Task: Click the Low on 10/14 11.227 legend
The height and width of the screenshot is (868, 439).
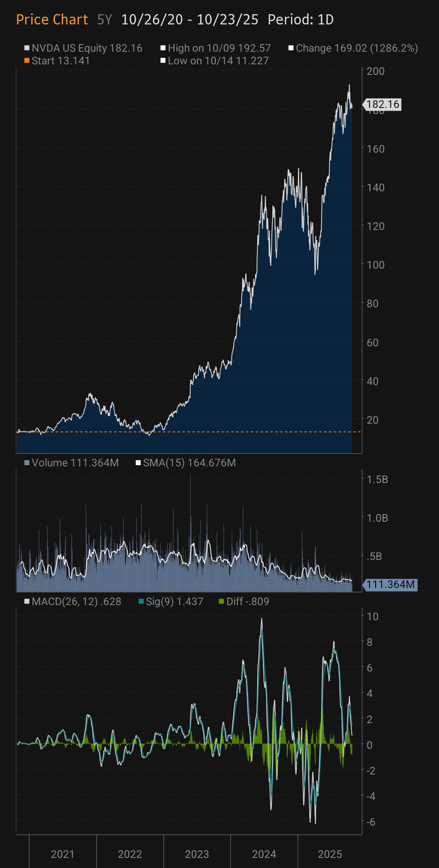Action: click(x=215, y=61)
